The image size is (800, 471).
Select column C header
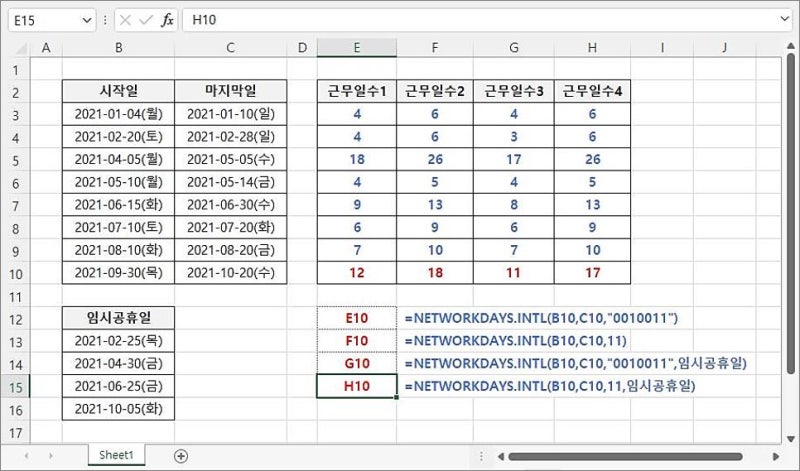click(231, 48)
